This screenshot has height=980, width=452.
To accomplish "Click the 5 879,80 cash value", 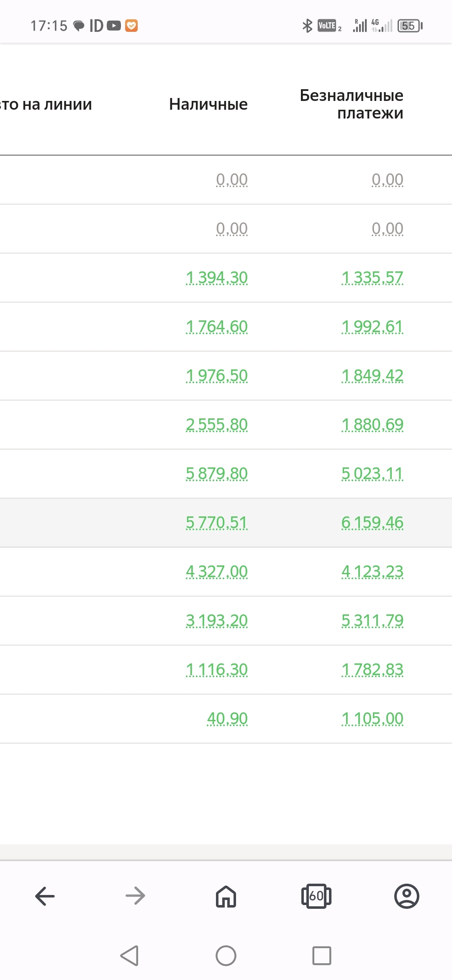I will (217, 474).
